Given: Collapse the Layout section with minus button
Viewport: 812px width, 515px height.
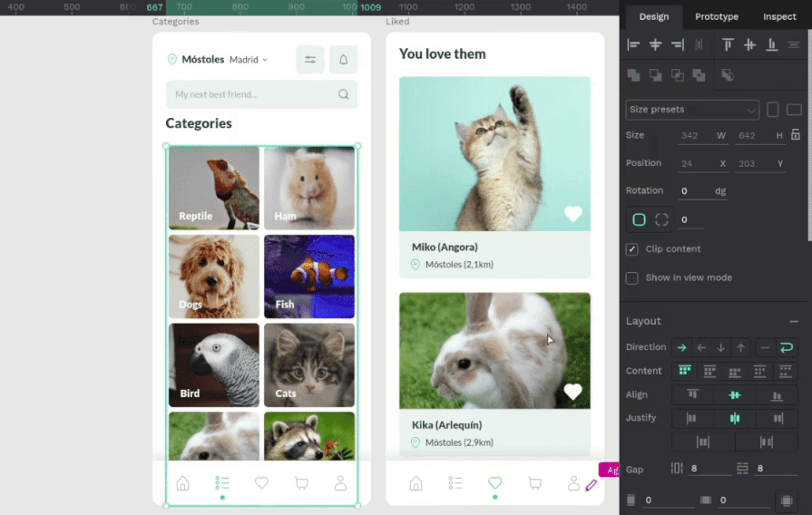Looking at the screenshot, I should coord(794,321).
